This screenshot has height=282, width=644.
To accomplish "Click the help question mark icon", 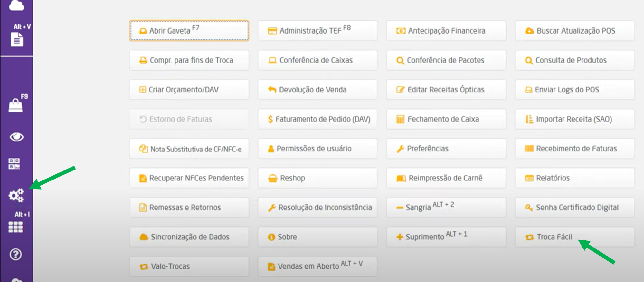I will pyautogui.click(x=15, y=255).
